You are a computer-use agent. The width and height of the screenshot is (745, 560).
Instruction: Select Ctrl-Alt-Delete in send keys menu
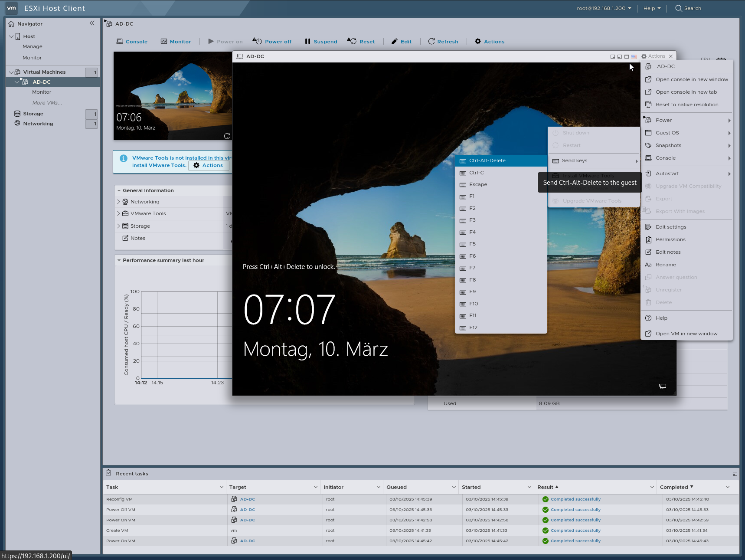click(x=487, y=160)
